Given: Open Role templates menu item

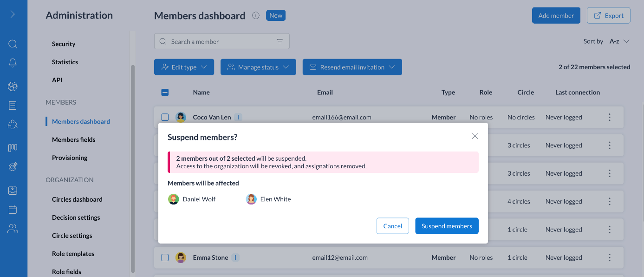Looking at the screenshot, I should (73, 254).
